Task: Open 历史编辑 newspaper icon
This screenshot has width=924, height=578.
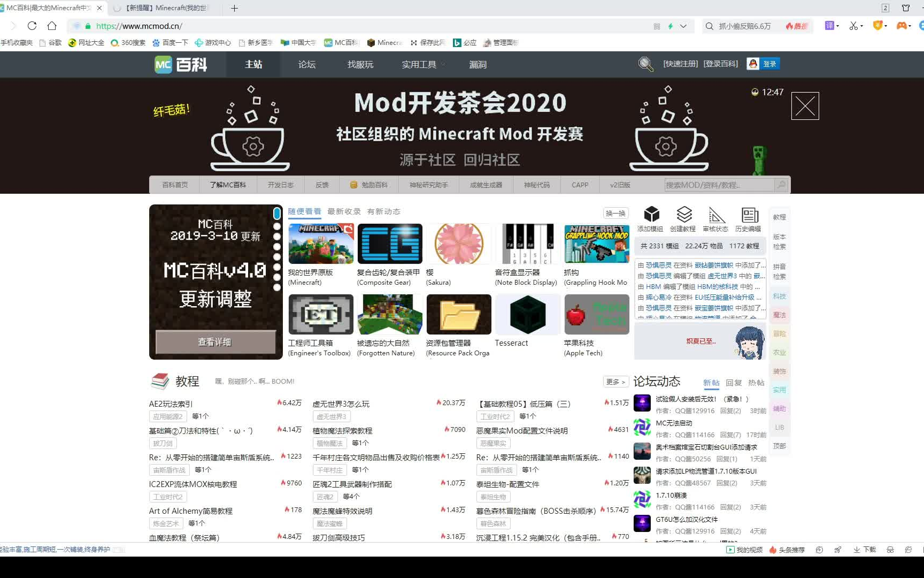Action: coord(750,215)
